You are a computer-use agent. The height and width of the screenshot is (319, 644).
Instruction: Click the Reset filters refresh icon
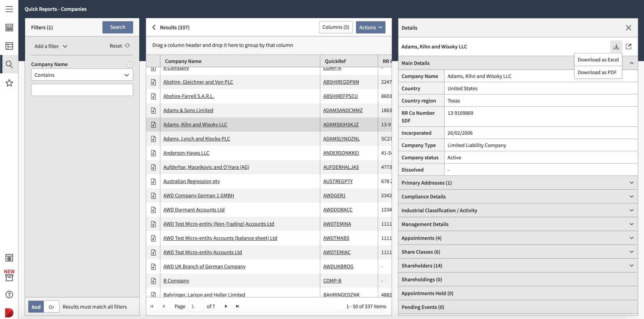(127, 46)
